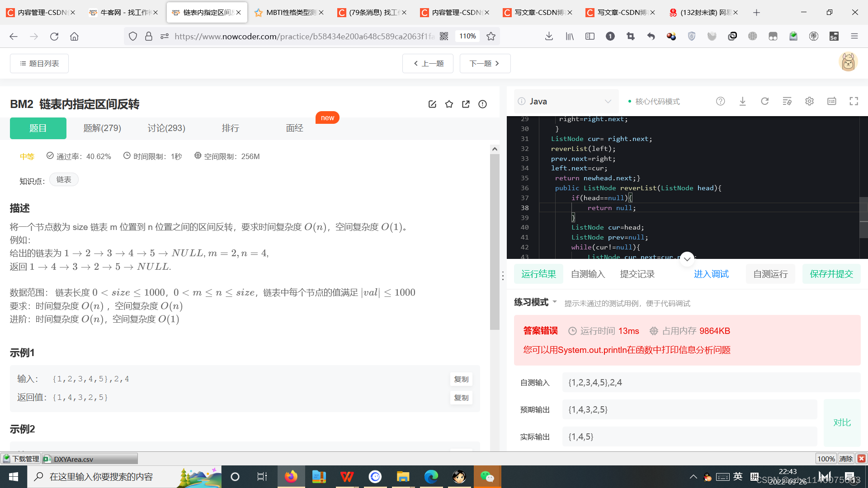Click the 保存并提交 button
Viewport: 868px width, 488px height.
831,274
